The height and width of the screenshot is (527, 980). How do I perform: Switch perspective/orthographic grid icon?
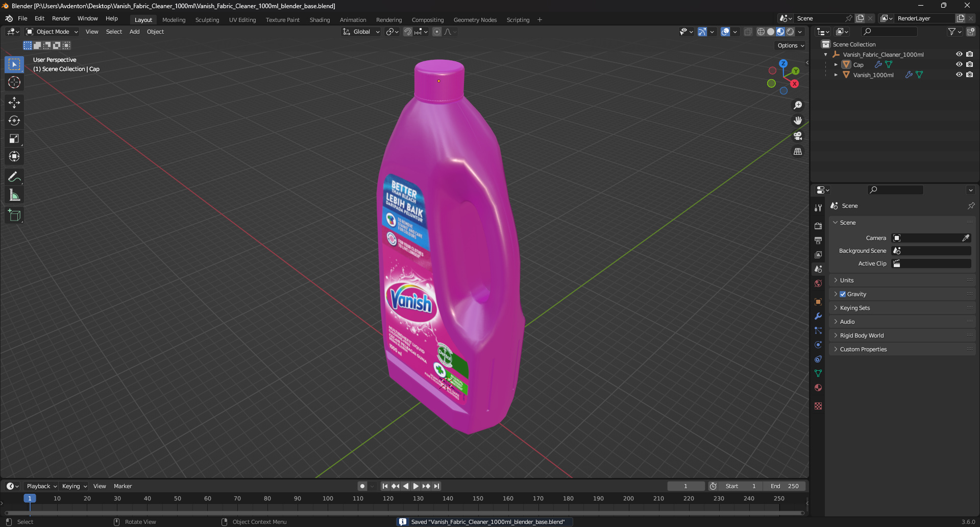click(798, 152)
